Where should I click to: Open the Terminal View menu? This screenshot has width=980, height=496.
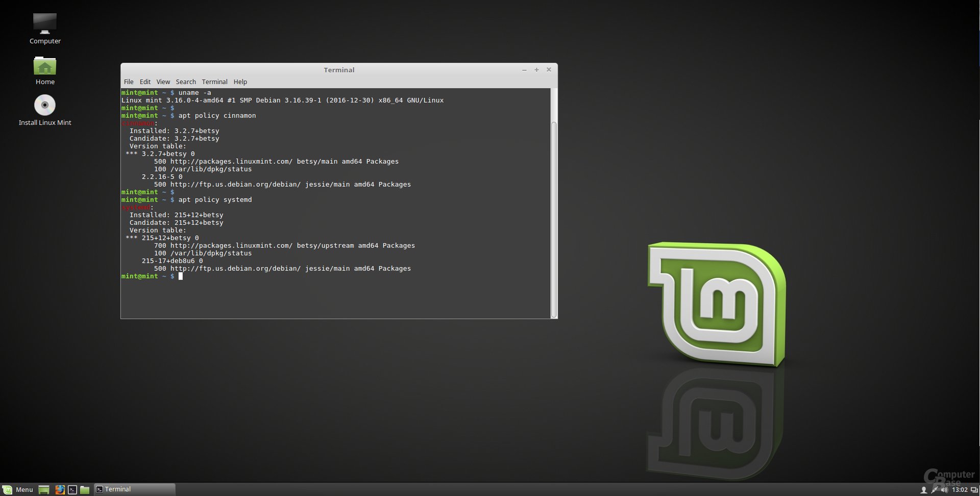tap(163, 82)
